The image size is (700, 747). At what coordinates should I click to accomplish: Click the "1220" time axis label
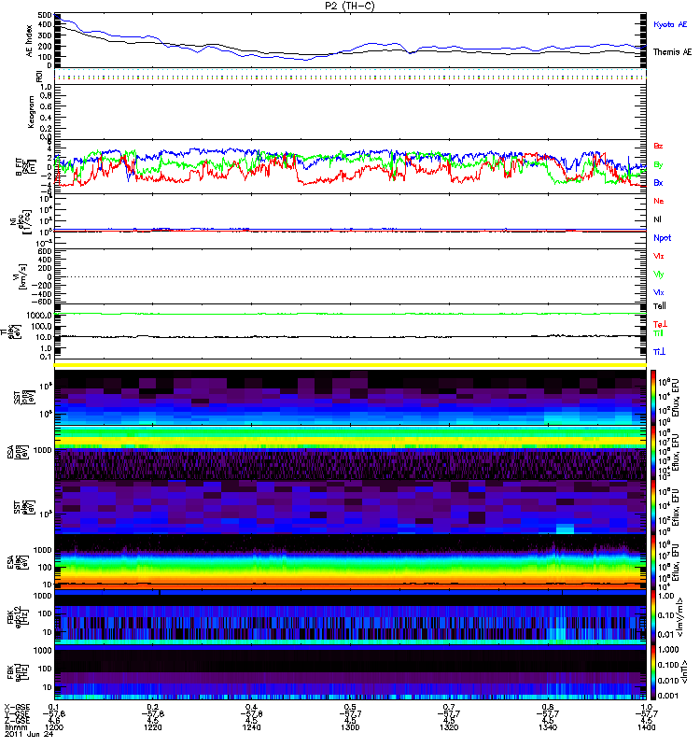coord(152,727)
